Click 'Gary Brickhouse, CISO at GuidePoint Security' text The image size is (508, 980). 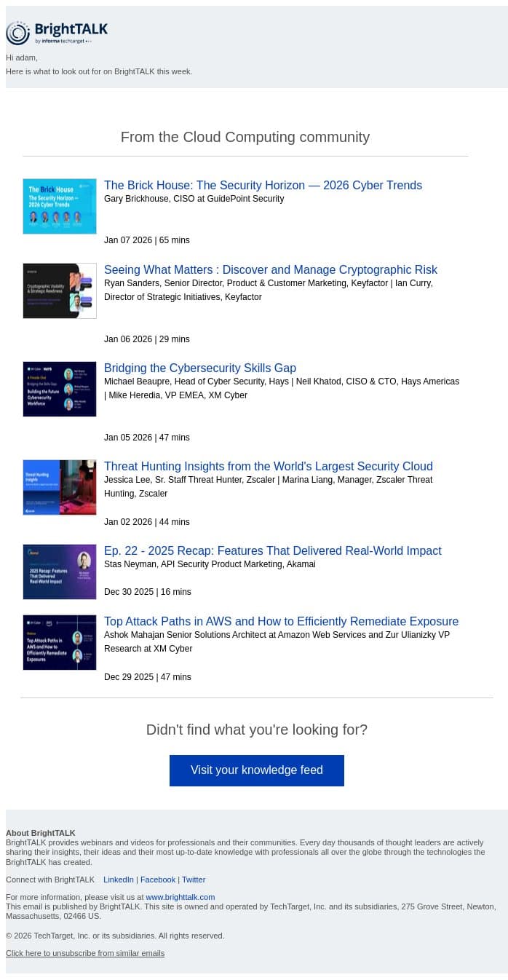(194, 199)
